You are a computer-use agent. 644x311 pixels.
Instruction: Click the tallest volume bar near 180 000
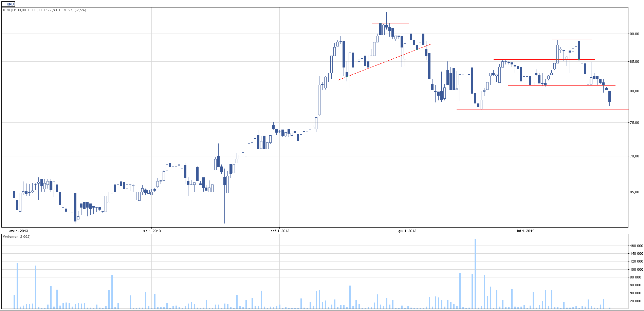click(x=475, y=274)
